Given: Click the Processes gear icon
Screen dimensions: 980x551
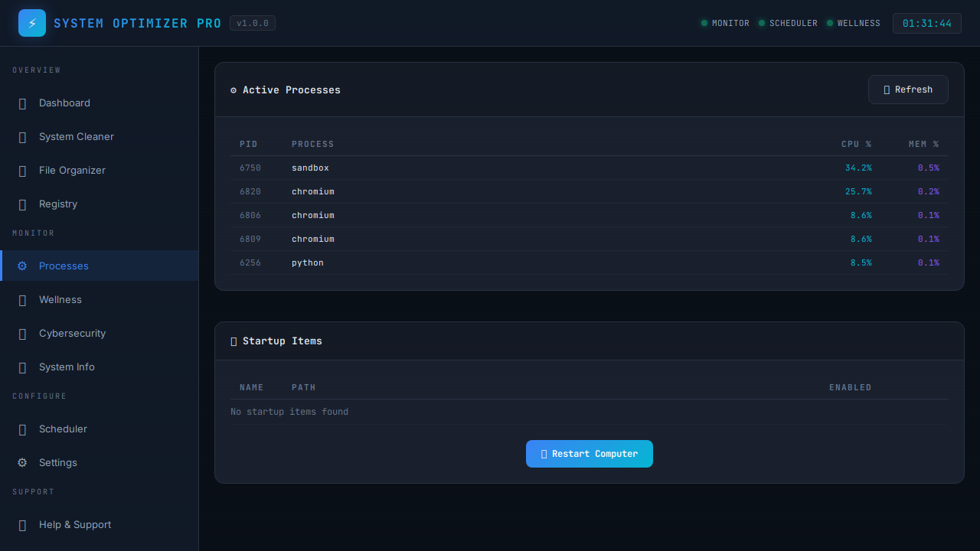Looking at the screenshot, I should [x=22, y=266].
